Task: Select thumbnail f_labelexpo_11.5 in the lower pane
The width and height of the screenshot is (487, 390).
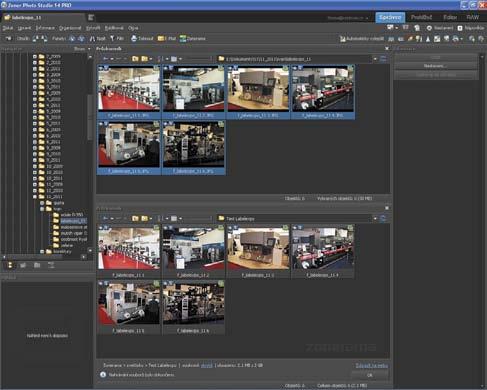Action: 129,307
